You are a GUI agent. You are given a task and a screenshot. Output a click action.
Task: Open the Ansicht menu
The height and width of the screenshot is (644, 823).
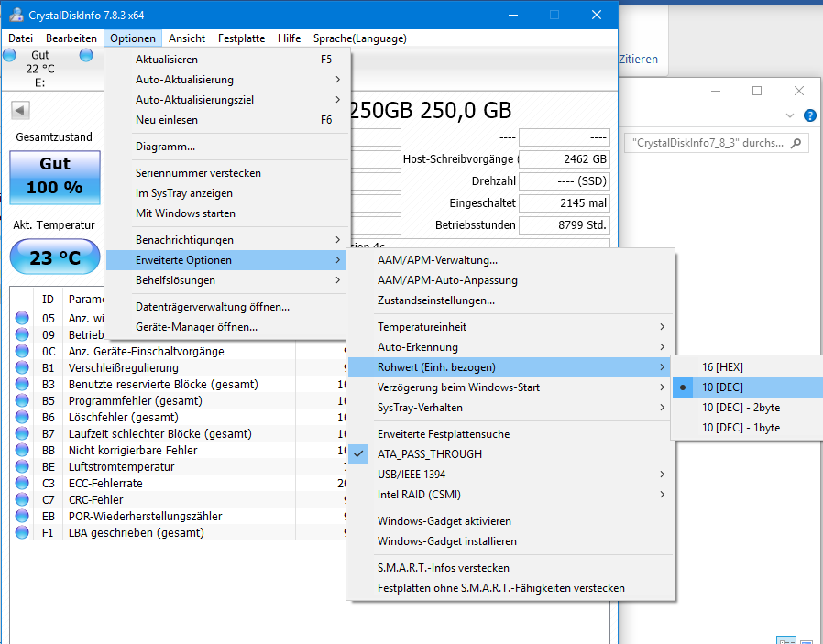point(187,38)
